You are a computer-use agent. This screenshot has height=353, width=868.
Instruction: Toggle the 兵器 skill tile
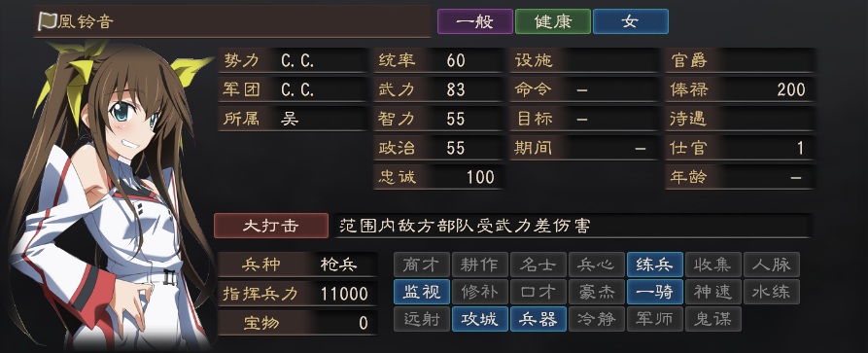pos(538,319)
